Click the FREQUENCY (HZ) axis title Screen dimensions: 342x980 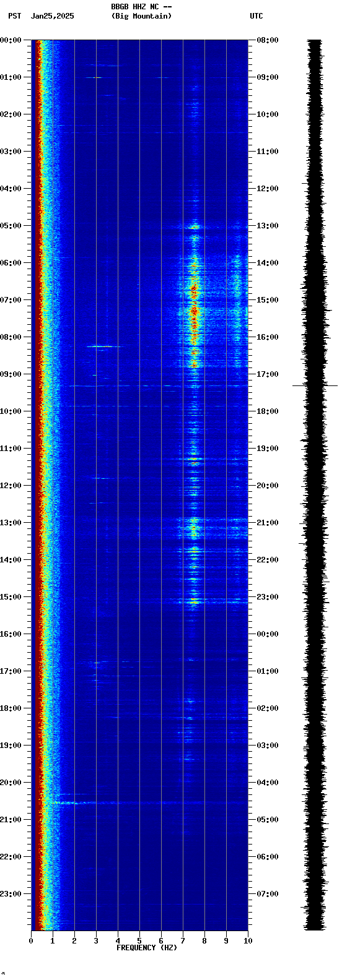[x=147, y=948]
